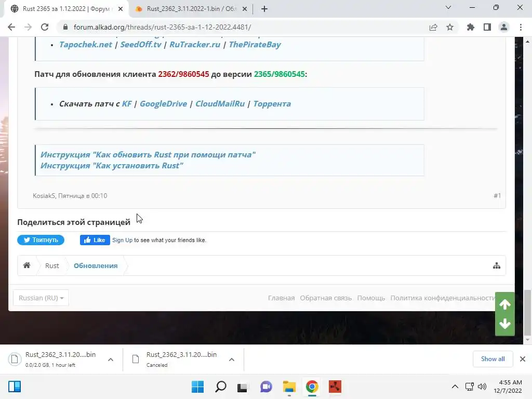Viewport: 532px width, 399px height.
Task: Bookmark this page with the star
Action: 450,27
